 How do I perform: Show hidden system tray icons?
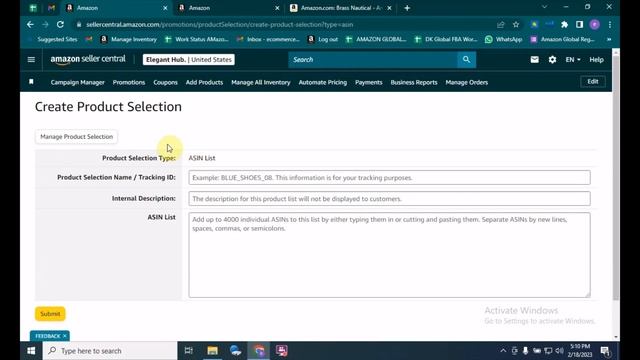[503, 351]
